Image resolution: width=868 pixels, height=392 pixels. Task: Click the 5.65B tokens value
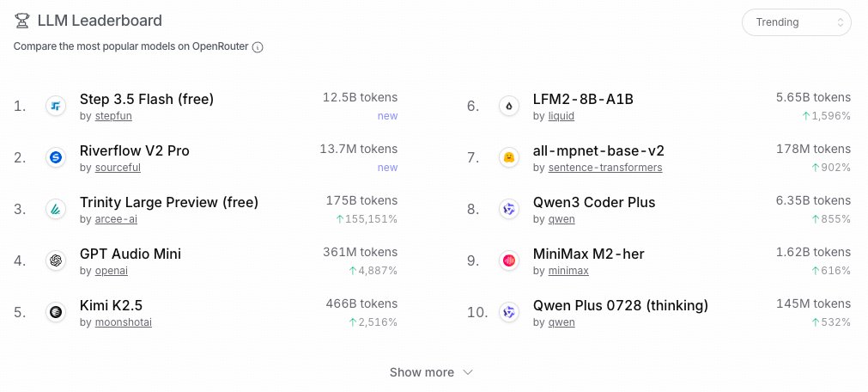coord(813,98)
